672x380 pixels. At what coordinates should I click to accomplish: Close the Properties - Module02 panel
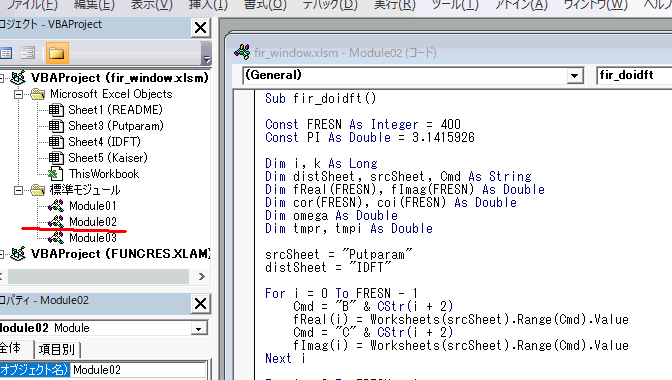click(x=201, y=304)
